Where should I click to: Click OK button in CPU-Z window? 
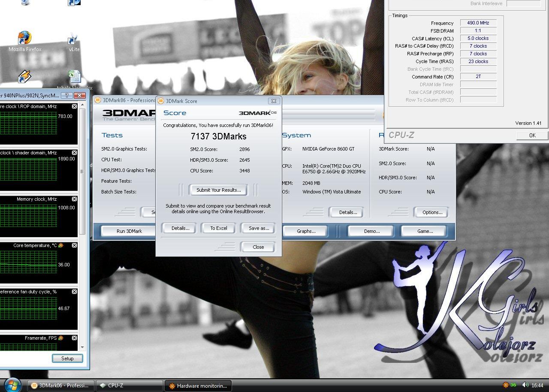point(532,135)
